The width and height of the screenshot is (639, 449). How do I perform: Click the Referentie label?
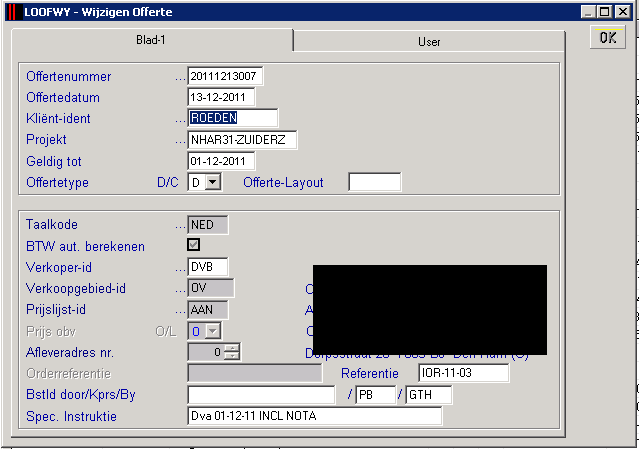pyautogui.click(x=370, y=373)
